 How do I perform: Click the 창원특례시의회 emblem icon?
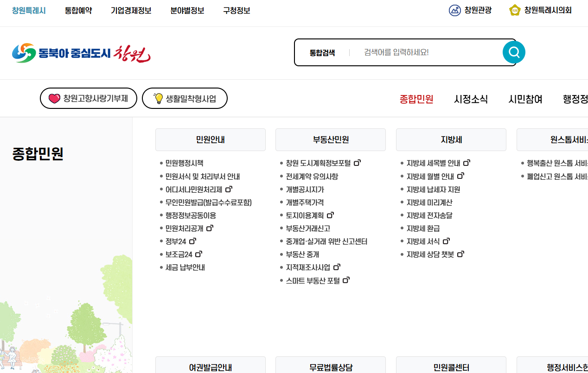pyautogui.click(x=514, y=10)
